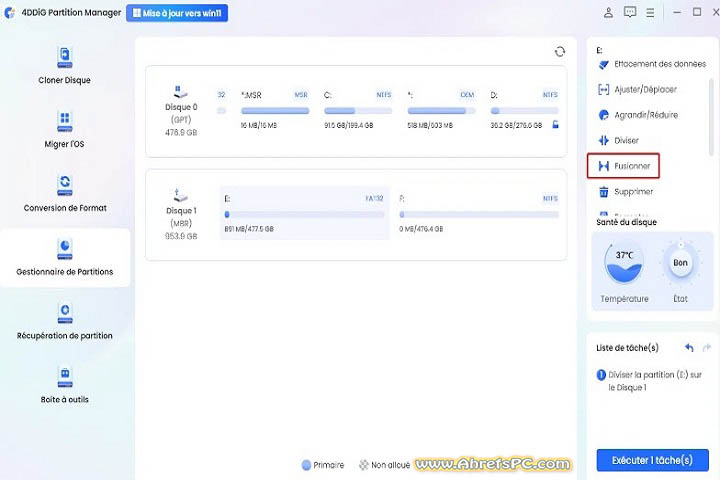The image size is (720, 480).
Task: Undo the last task in task list
Action: [689, 348]
